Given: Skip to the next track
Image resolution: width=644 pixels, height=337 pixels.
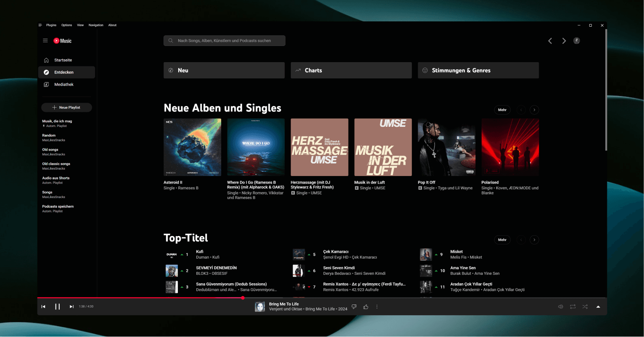Looking at the screenshot, I should (x=71, y=307).
